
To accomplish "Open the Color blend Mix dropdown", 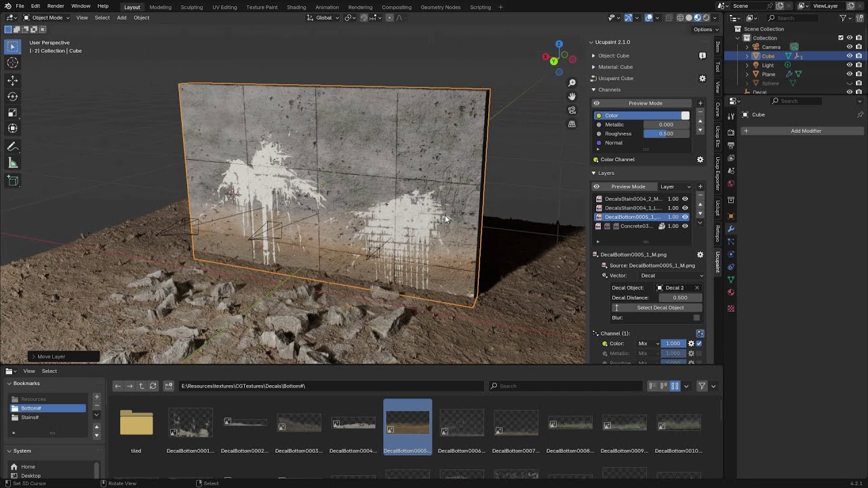I will (648, 344).
